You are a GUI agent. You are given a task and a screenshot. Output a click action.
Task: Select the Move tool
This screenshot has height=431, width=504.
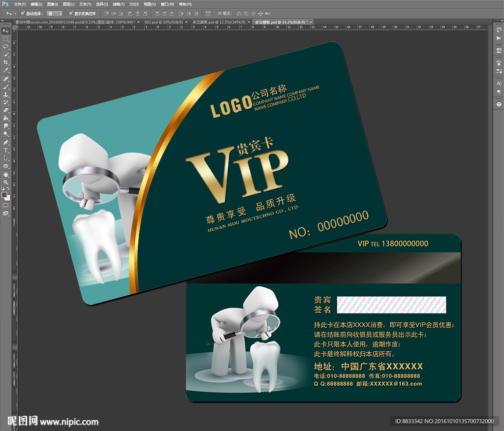pyautogui.click(x=5, y=31)
